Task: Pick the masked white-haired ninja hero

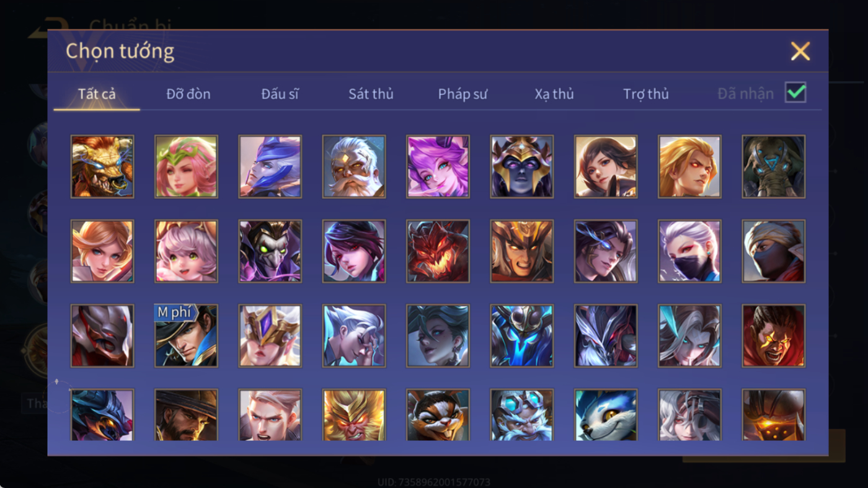Action: click(x=689, y=251)
